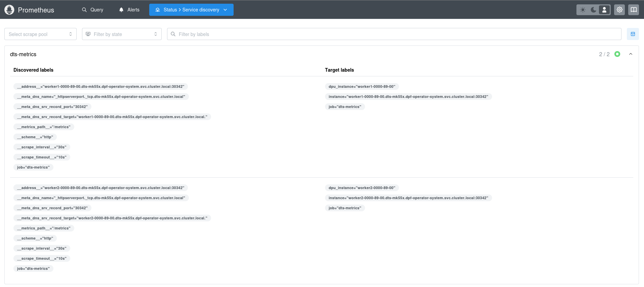Image resolution: width=644 pixels, height=287 pixels.
Task: Click the monitor icon in Filter by state
Action: 88,34
